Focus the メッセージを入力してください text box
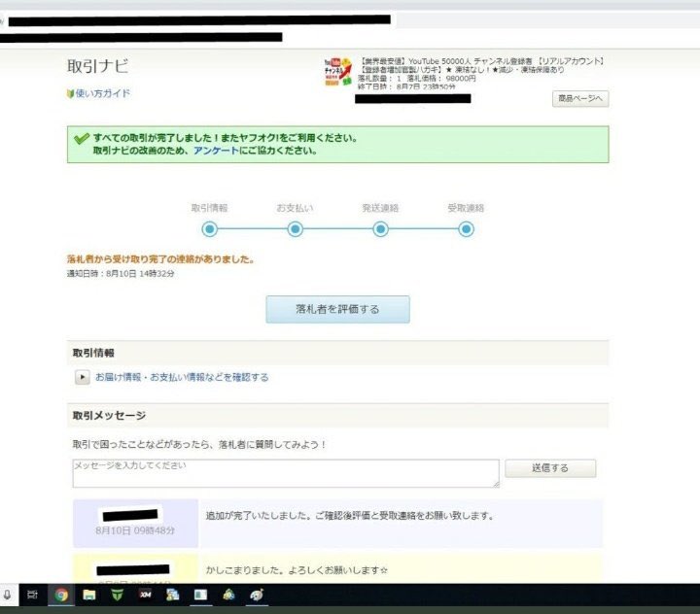The width and height of the screenshot is (700, 614). (286, 473)
